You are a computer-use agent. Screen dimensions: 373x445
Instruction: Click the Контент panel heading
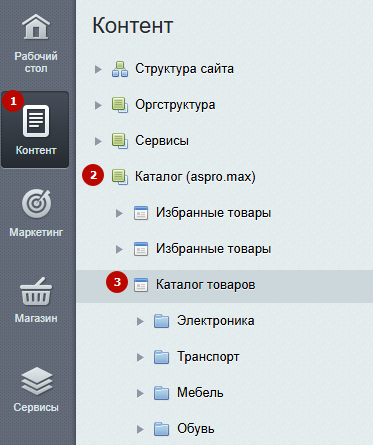pos(133,25)
